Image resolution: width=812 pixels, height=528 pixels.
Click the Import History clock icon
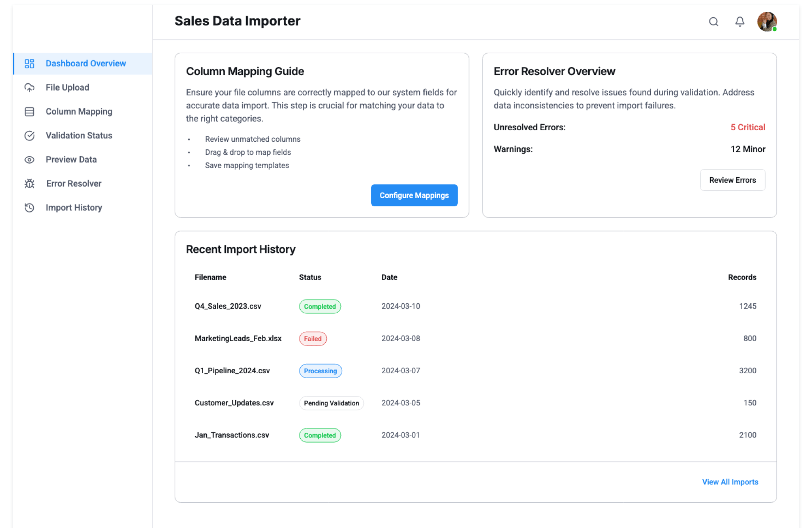(x=29, y=208)
